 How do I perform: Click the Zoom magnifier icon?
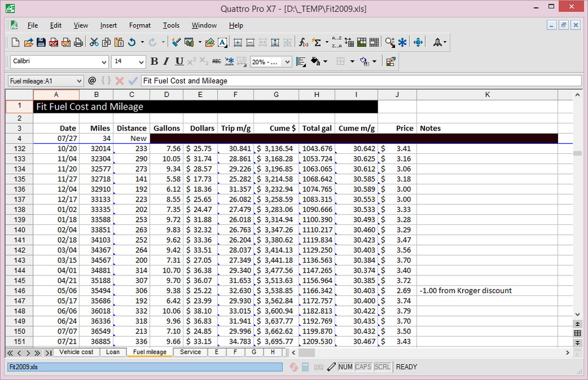(390, 42)
